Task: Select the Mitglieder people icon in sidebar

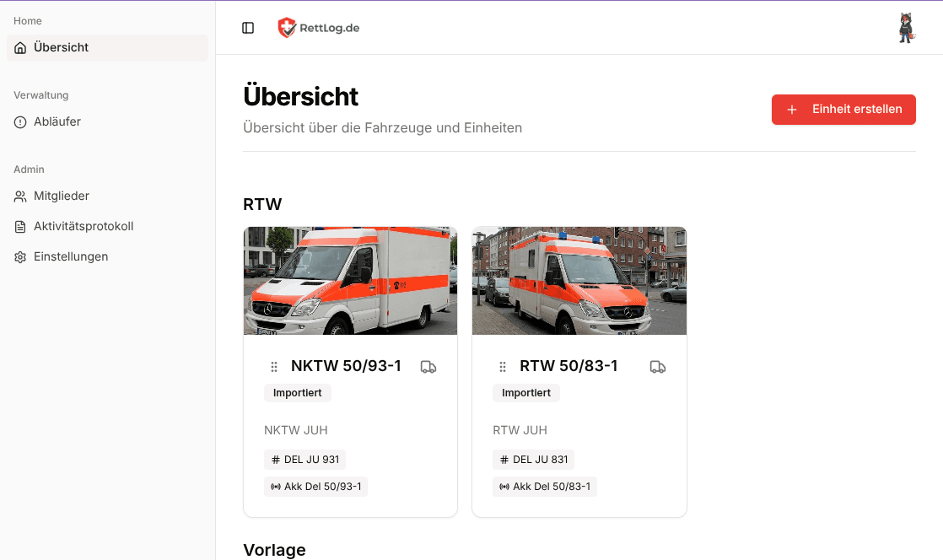Action: pos(19,196)
